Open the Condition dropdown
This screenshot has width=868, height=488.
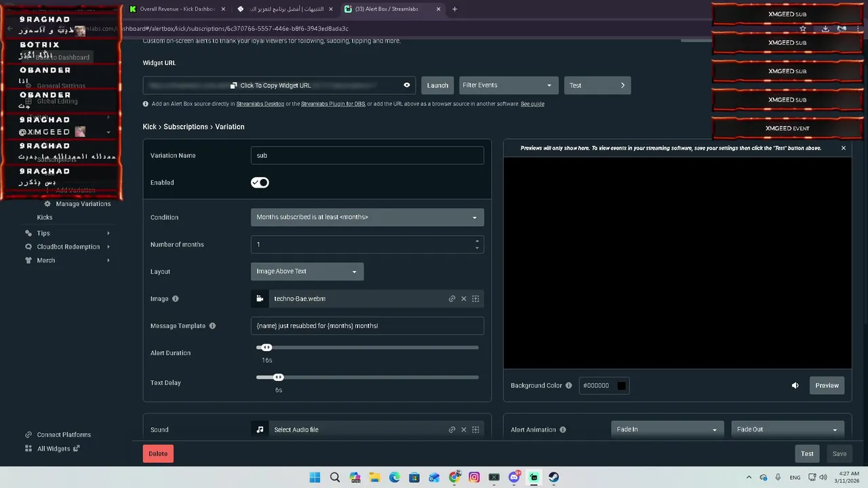pyautogui.click(x=367, y=217)
